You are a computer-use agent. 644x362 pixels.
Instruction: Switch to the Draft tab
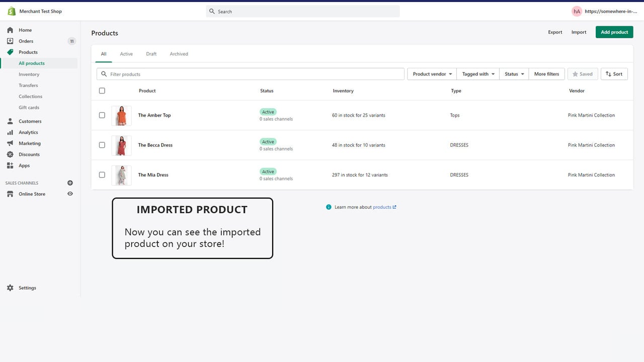tap(151, 54)
